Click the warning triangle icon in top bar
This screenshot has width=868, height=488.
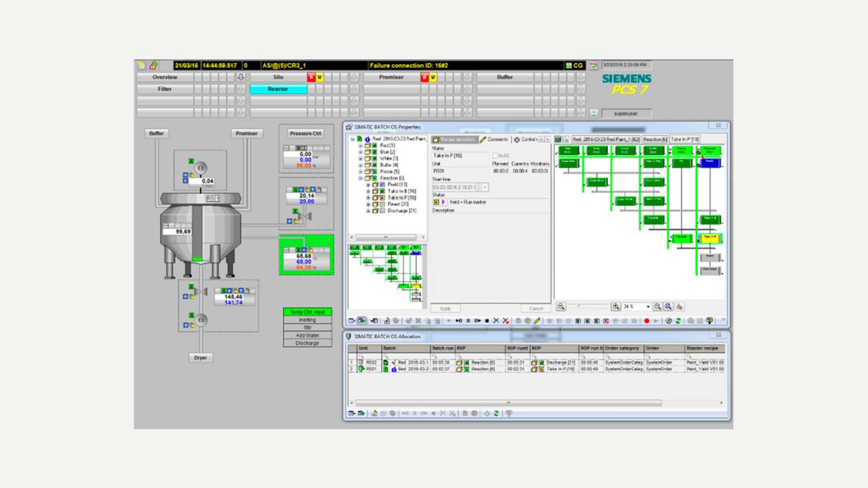click(154, 66)
